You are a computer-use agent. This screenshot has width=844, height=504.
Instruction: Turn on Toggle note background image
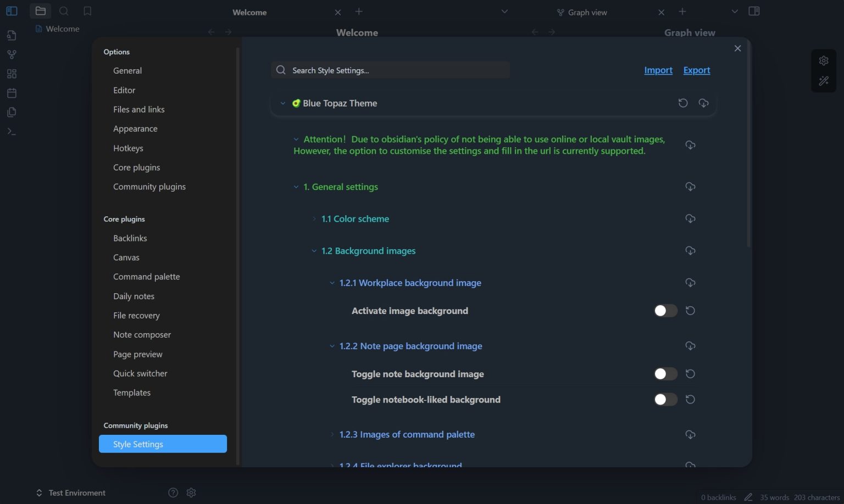(x=665, y=373)
